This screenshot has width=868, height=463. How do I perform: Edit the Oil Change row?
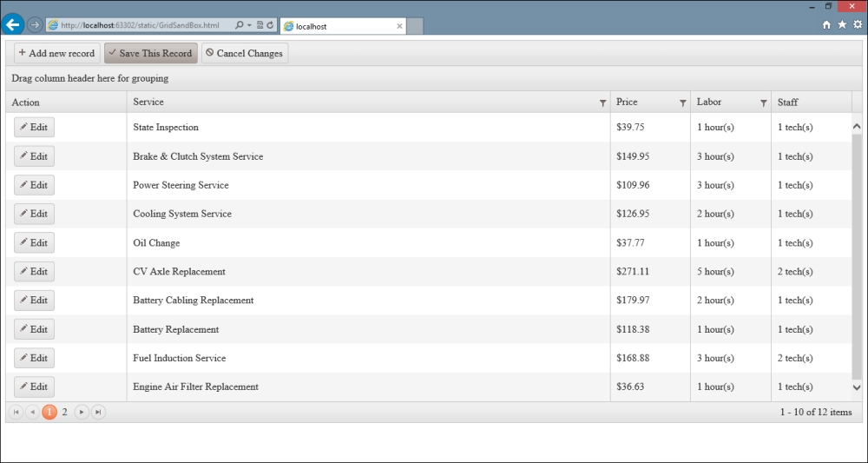(x=35, y=242)
